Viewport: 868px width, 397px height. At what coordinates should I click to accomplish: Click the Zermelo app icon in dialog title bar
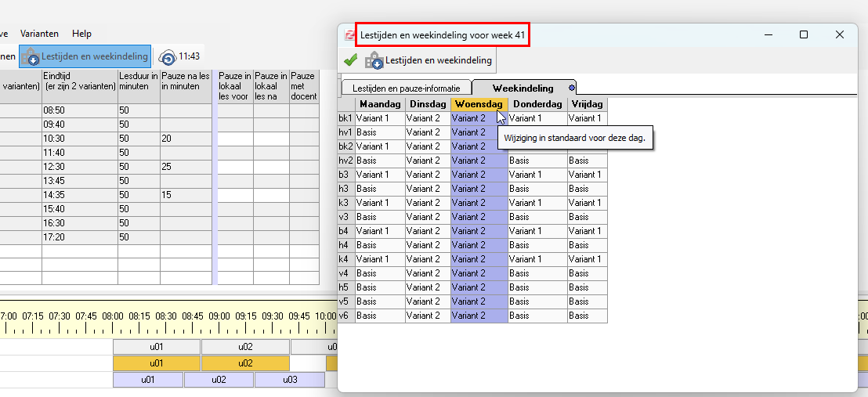(x=349, y=35)
